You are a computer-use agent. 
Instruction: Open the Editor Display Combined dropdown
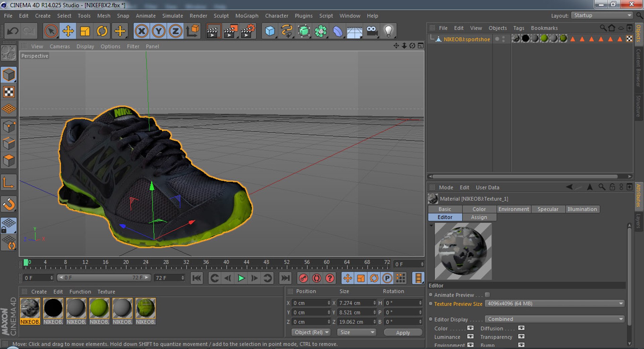[555, 319]
